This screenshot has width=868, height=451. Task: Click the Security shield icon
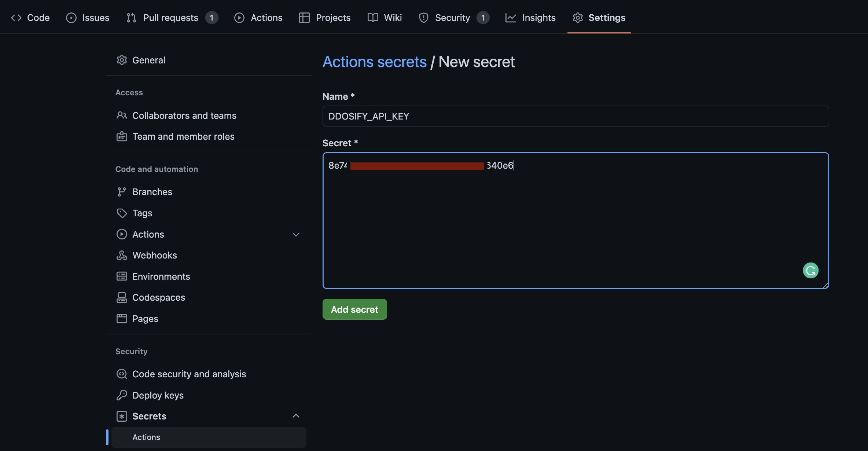click(x=423, y=17)
